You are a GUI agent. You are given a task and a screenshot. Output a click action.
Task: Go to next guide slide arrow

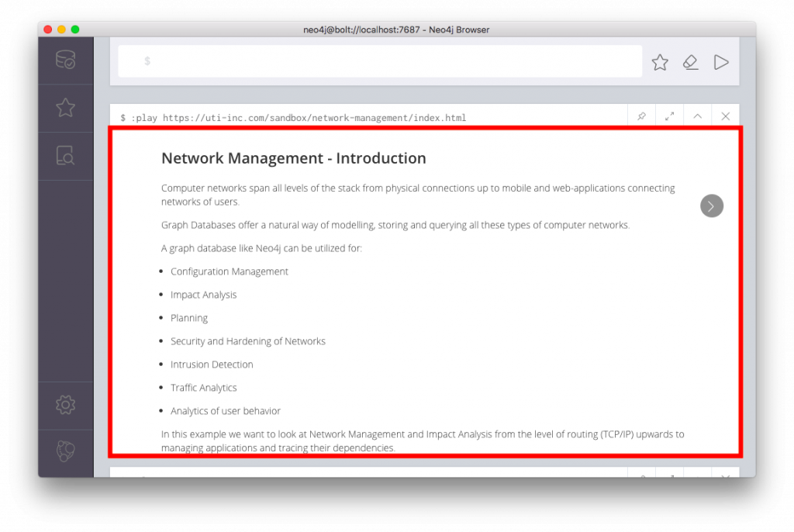711,206
